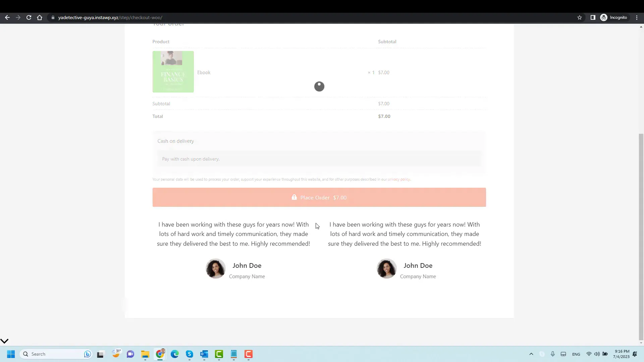Image resolution: width=644 pixels, height=362 pixels.
Task: Click the Chrome browser taskbar icon
Action: coord(160,354)
